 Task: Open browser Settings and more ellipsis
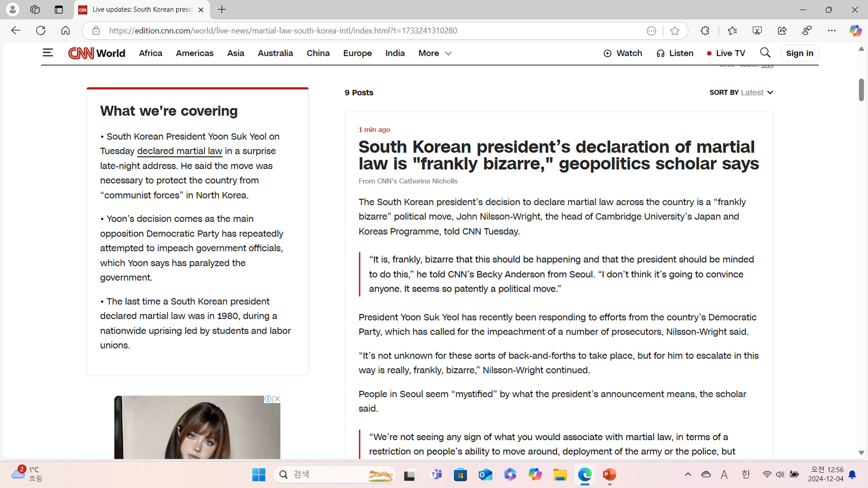[832, 31]
